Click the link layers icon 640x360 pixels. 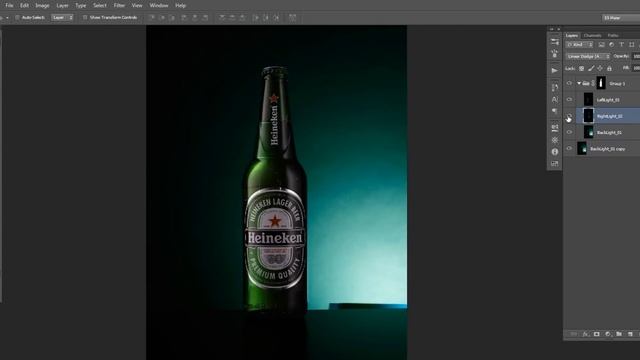573,334
